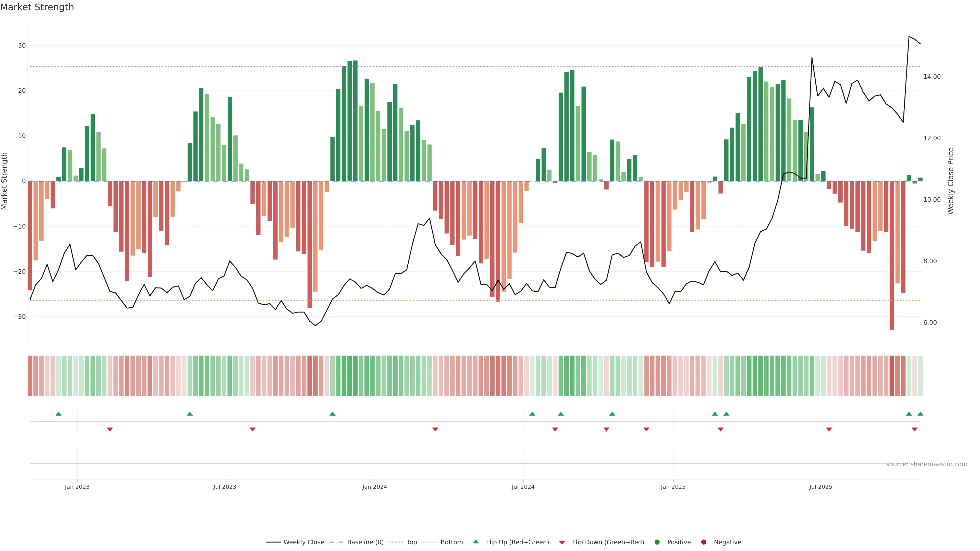Click the Market Strength chart title

[x=37, y=7]
